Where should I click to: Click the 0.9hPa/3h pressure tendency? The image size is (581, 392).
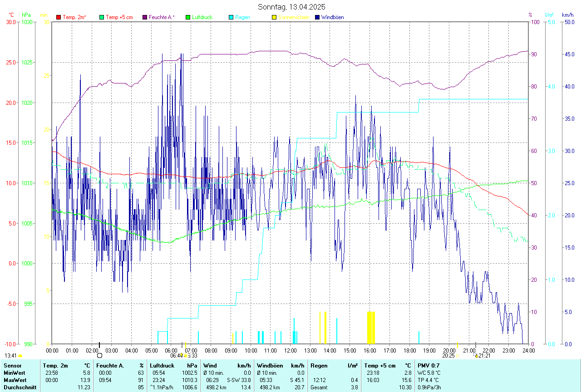pyautogui.click(x=429, y=387)
